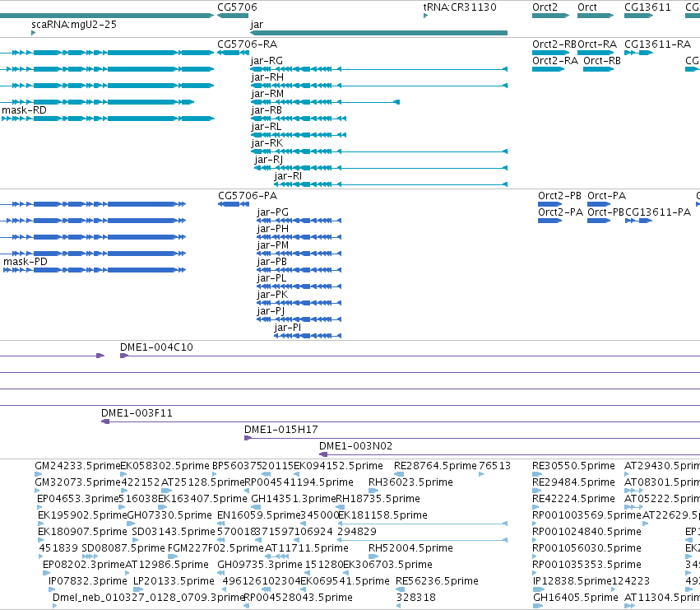The width and height of the screenshot is (700, 610).
Task: Click the Orct gene label
Action: click(587, 7)
